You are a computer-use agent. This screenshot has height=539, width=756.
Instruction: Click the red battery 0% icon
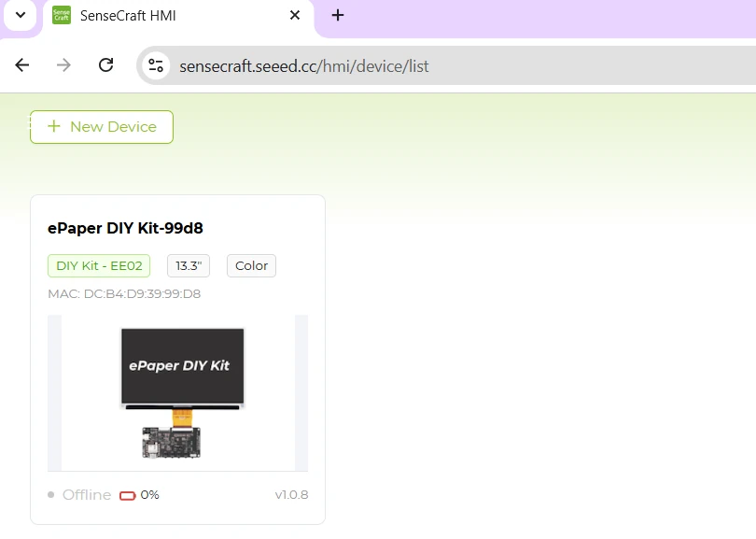pos(128,495)
